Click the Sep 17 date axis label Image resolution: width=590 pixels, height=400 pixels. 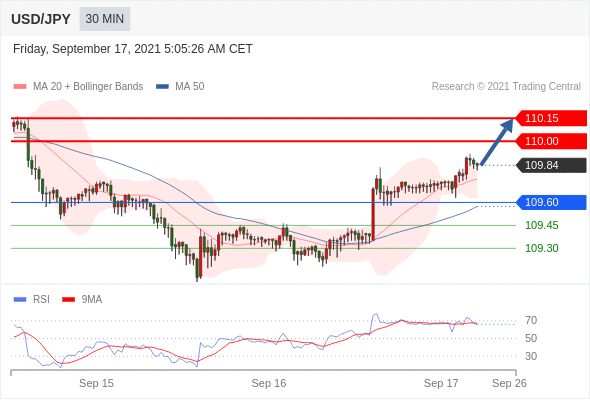(x=441, y=383)
